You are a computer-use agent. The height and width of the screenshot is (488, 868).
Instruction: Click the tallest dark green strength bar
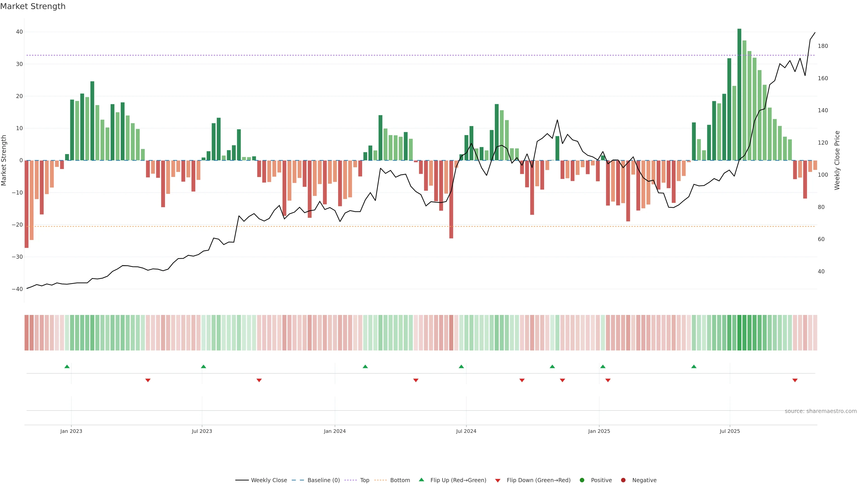click(739, 94)
